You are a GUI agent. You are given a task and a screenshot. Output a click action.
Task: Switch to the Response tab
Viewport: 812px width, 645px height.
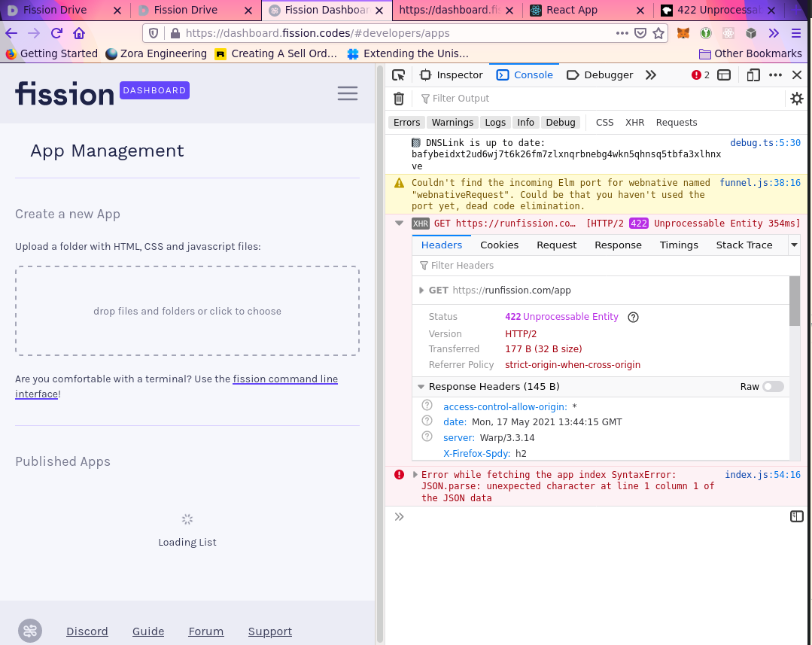point(618,245)
